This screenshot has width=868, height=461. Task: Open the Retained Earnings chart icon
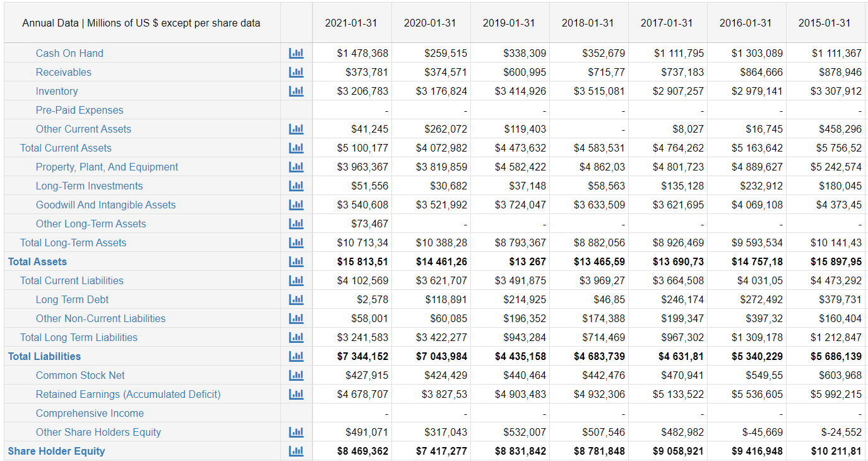click(297, 394)
